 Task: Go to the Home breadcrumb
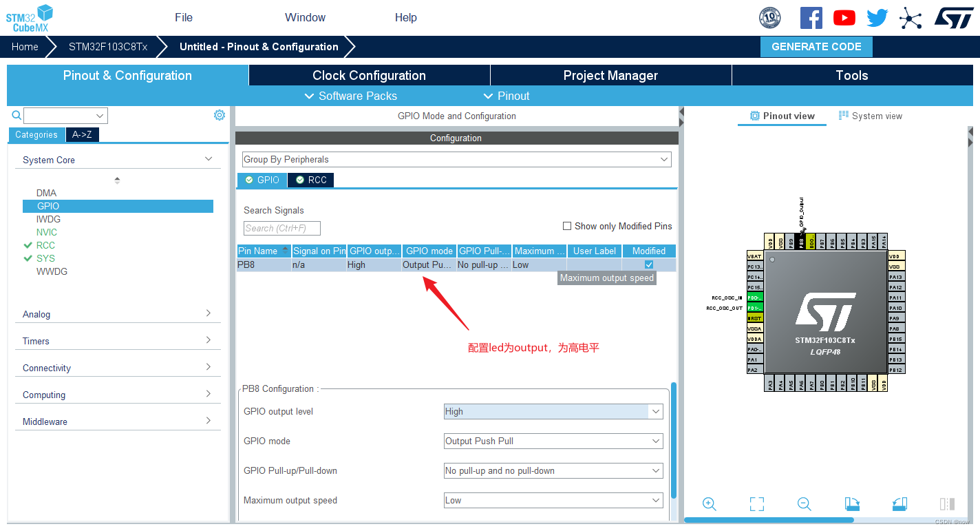tap(25, 47)
